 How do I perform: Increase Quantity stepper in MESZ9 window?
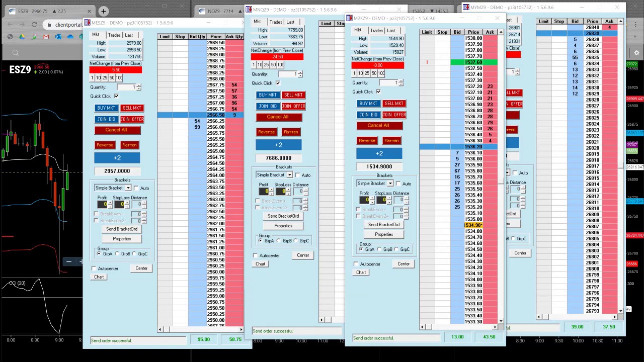(139, 85)
